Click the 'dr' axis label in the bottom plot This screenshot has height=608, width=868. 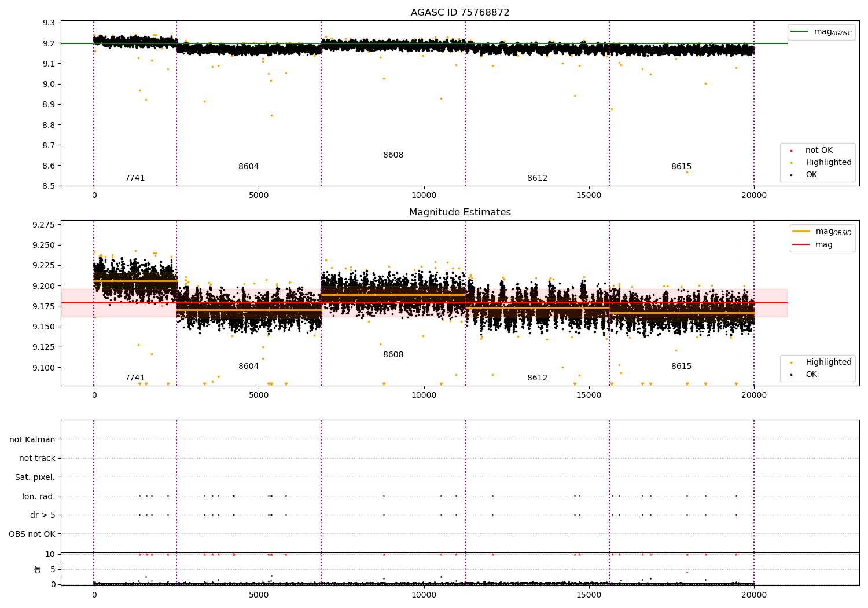(x=38, y=569)
